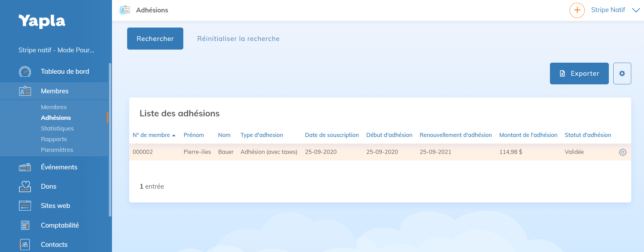Click the orange plus add button
The image size is (644, 252).
tap(577, 10)
